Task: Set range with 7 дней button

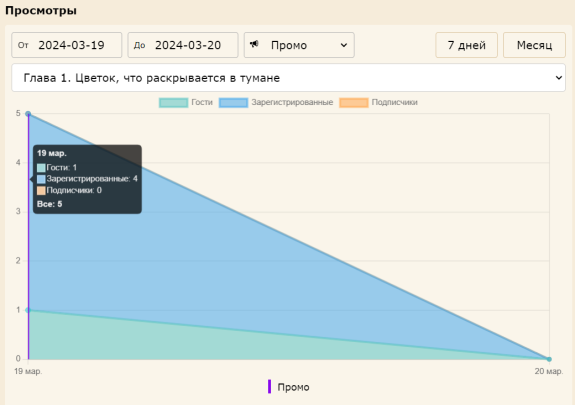Action: [466, 45]
